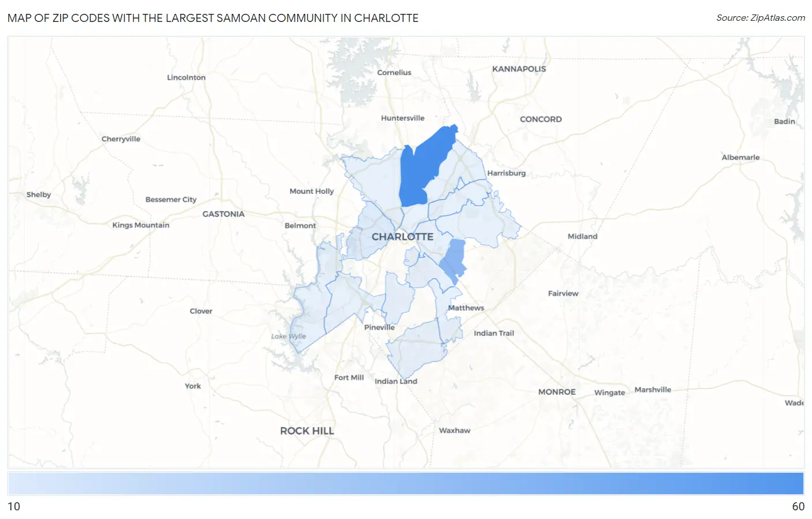Click the Harrisburg label

coord(506,173)
